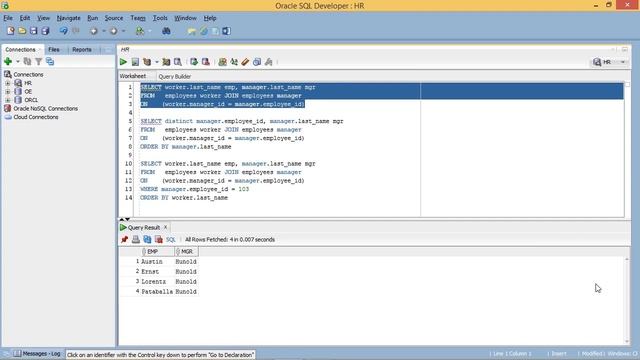
Task: Click the Back navigation arrow icon
Action: pos(94,31)
